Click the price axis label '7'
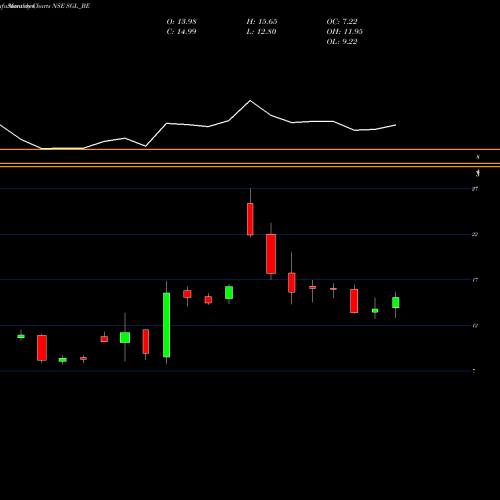This screenshot has width=500, height=500. (x=474, y=371)
